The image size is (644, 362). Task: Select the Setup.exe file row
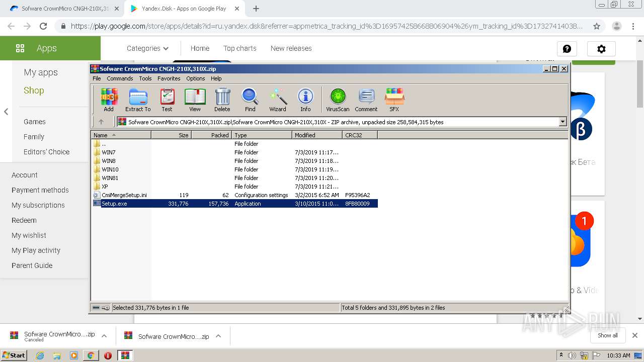[x=234, y=204]
